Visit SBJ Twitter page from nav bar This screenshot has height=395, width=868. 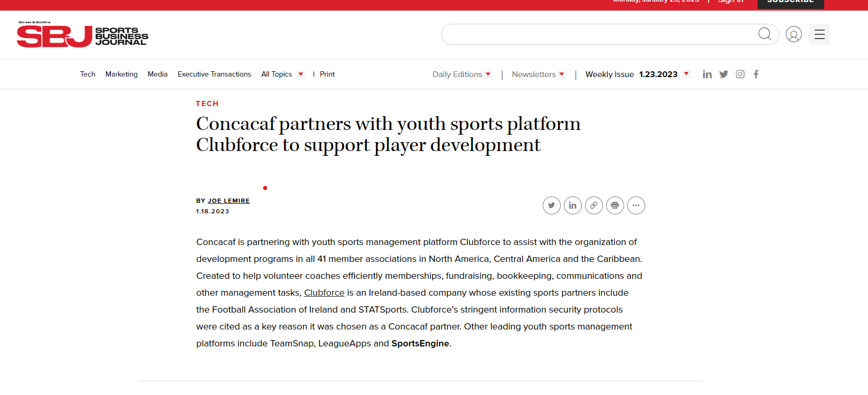pos(724,74)
